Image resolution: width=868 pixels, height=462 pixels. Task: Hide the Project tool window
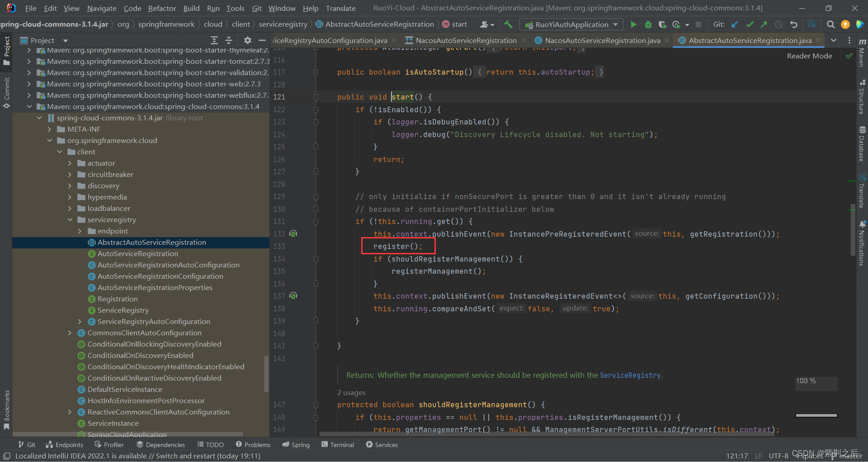click(x=262, y=40)
